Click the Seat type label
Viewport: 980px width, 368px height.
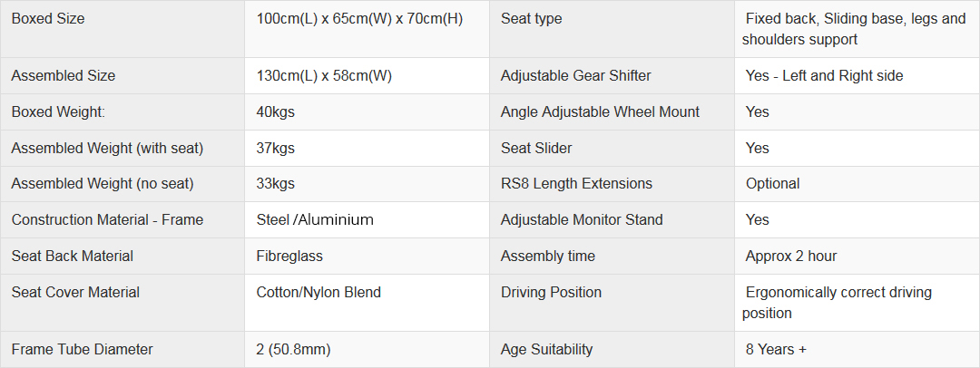531,19
